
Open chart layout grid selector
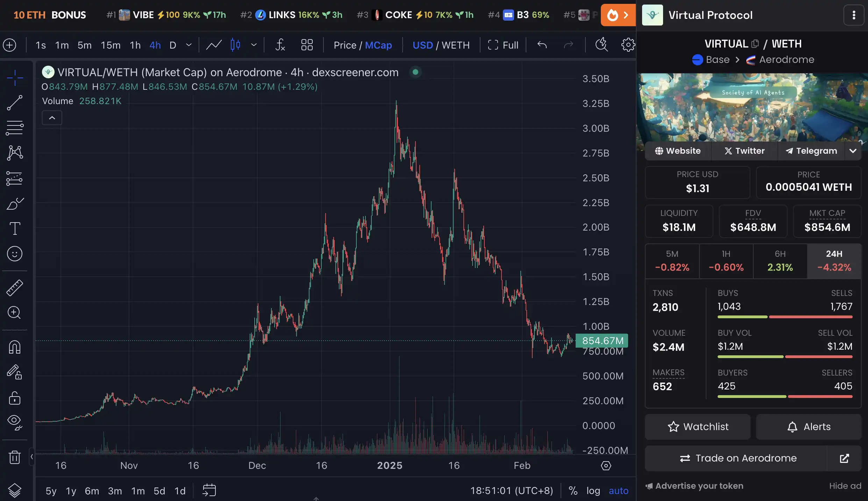(307, 45)
